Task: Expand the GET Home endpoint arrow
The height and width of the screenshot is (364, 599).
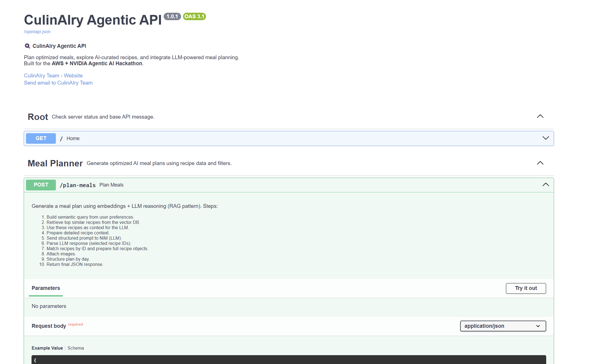Action: pyautogui.click(x=545, y=138)
